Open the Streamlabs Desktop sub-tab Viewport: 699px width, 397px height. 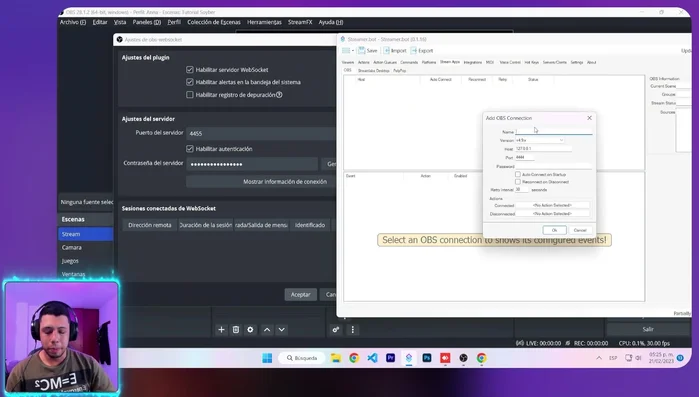[x=374, y=70]
